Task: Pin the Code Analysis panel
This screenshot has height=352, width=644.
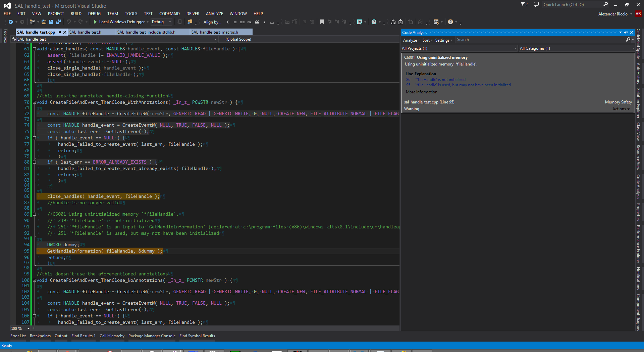Action: pyautogui.click(x=626, y=33)
